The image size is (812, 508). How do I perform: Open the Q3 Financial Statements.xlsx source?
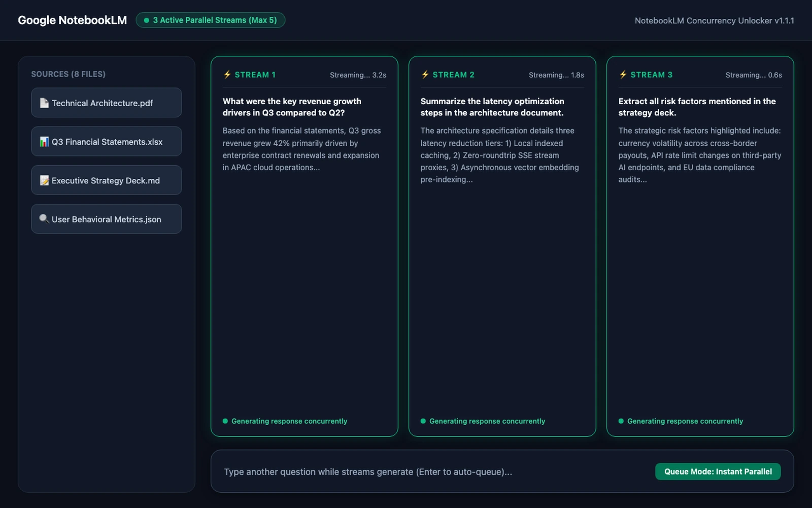pyautogui.click(x=107, y=141)
